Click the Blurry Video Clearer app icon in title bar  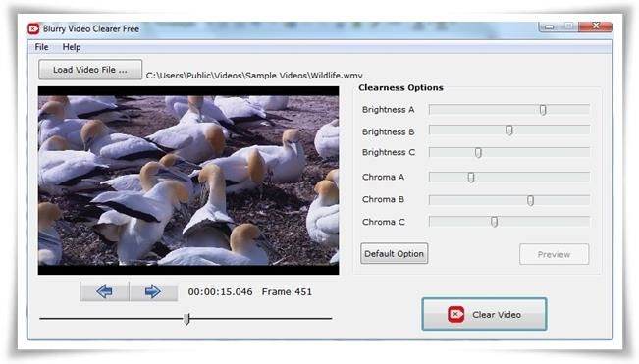pos(33,28)
